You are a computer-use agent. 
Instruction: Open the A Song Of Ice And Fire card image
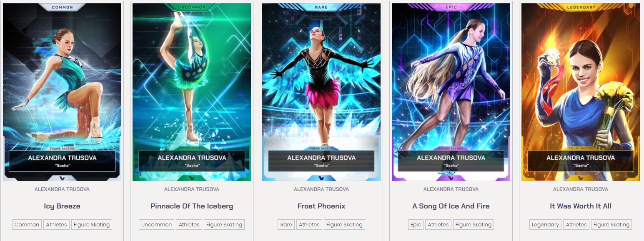[451, 92]
